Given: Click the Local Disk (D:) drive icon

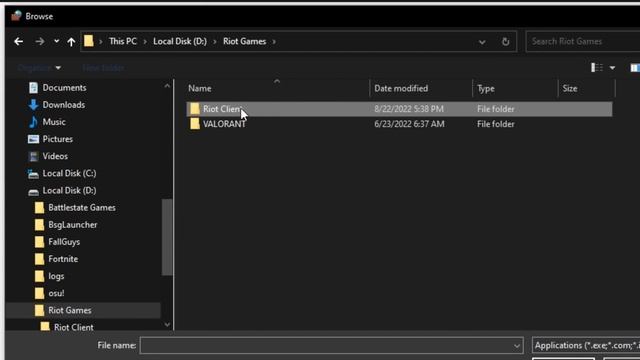Looking at the screenshot, I should click(x=33, y=192).
